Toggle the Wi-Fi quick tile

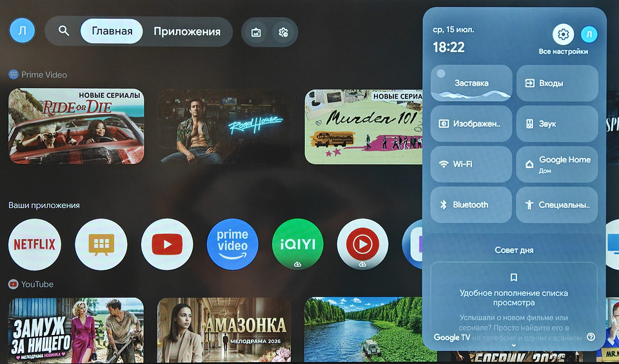click(x=471, y=164)
